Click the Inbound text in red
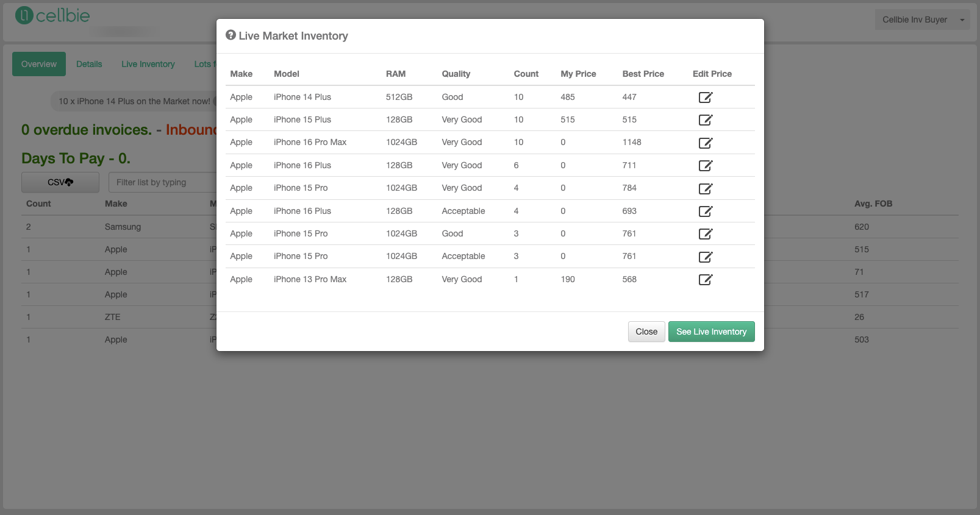The image size is (980, 515). (191, 130)
